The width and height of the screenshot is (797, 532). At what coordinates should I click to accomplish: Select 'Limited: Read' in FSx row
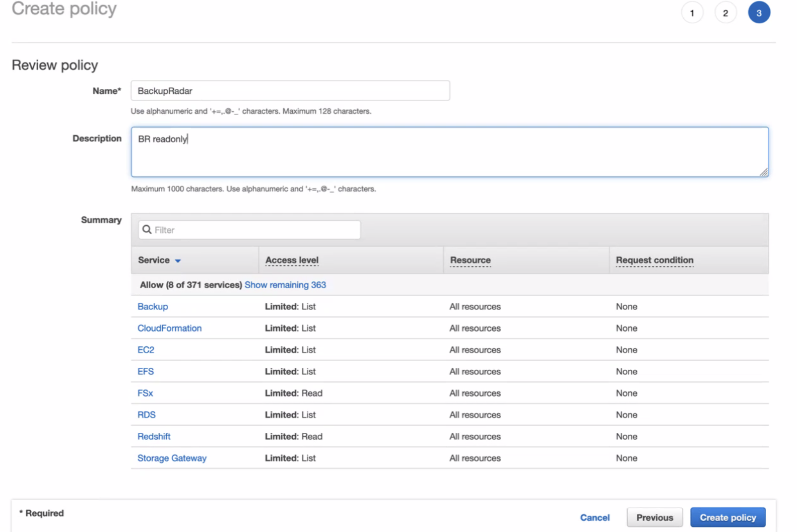pyautogui.click(x=294, y=393)
